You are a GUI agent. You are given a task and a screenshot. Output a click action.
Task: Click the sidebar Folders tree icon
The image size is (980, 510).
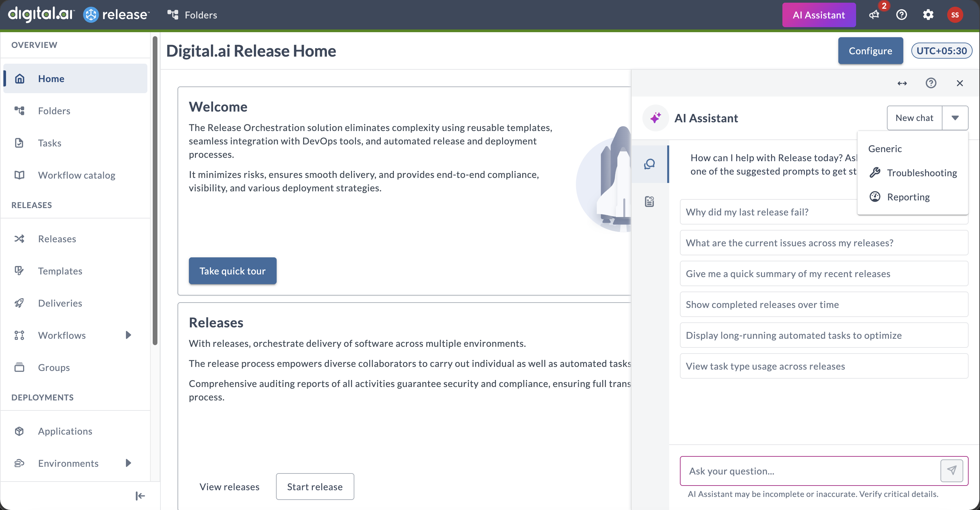tap(19, 111)
